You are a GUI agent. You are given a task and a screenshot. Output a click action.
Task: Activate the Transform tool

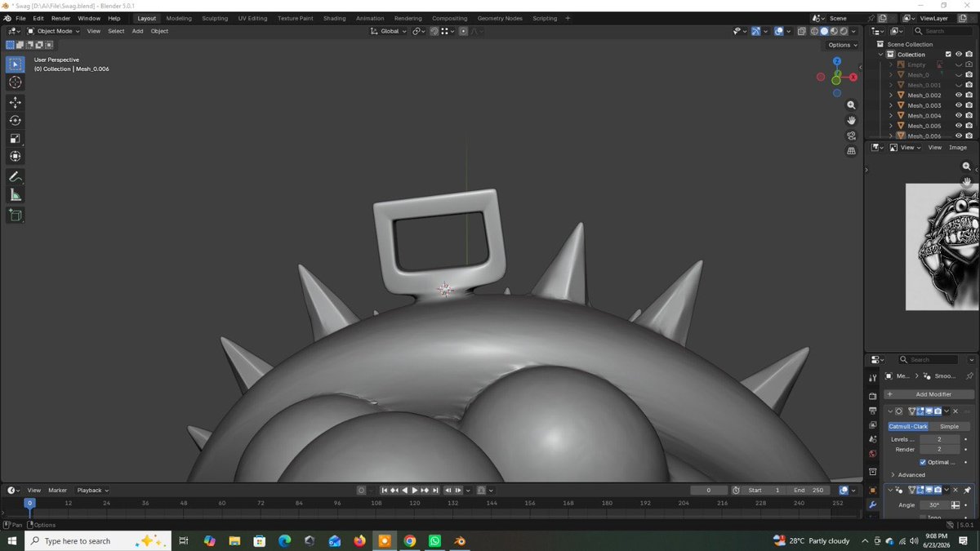click(15, 156)
